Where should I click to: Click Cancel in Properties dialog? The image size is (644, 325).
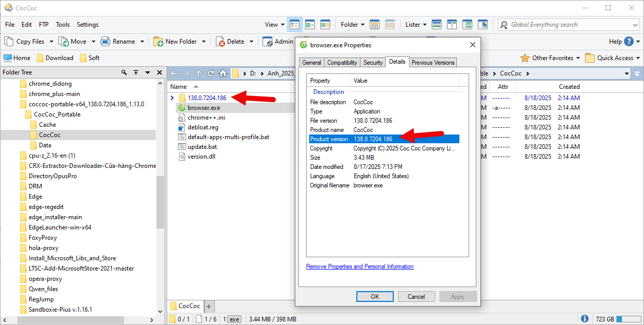pos(416,296)
